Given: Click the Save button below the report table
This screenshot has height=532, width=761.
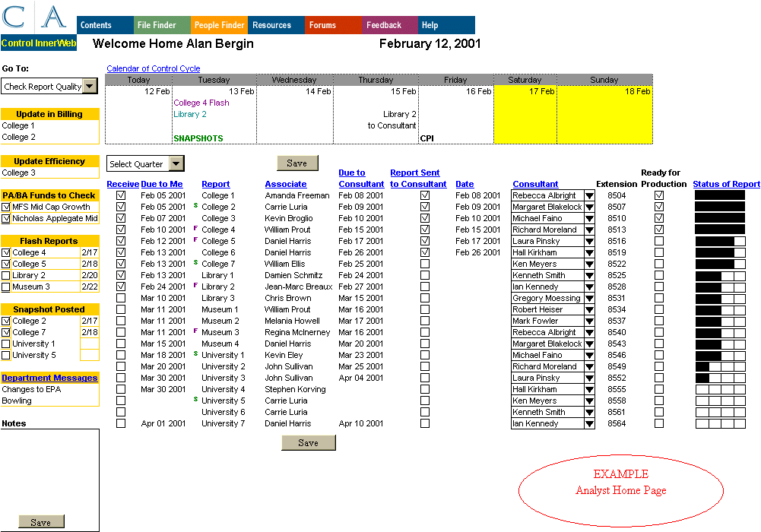Looking at the screenshot, I should 308,442.
